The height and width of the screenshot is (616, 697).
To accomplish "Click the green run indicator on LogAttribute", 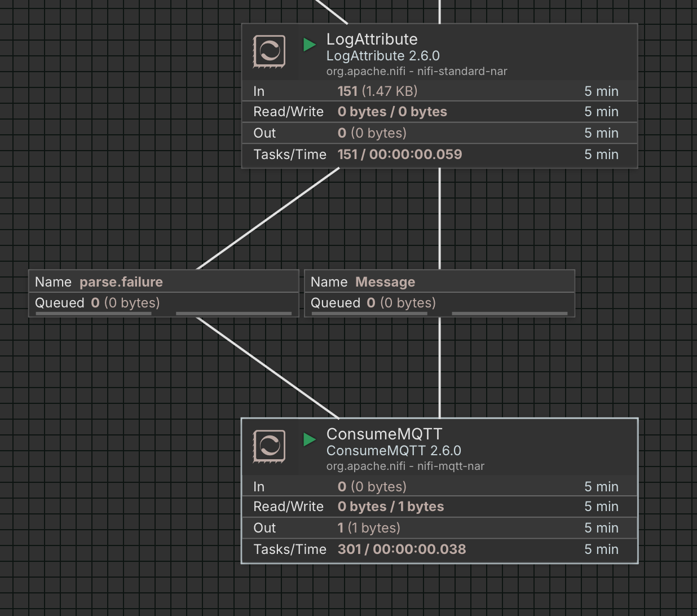I will point(309,44).
